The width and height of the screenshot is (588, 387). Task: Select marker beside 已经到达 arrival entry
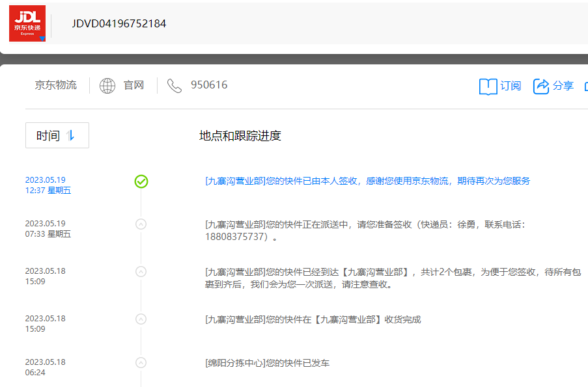pyautogui.click(x=141, y=272)
